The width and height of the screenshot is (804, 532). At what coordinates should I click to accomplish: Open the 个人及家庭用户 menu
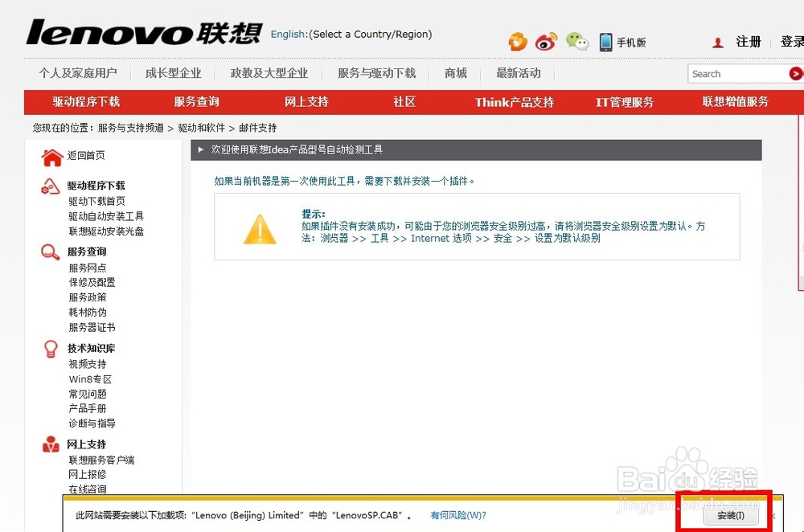(x=78, y=73)
